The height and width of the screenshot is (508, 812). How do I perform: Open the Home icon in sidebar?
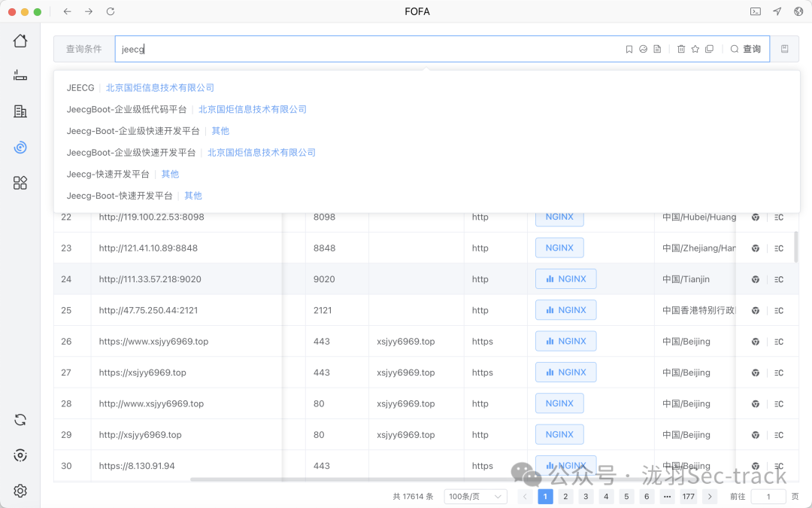click(20, 41)
